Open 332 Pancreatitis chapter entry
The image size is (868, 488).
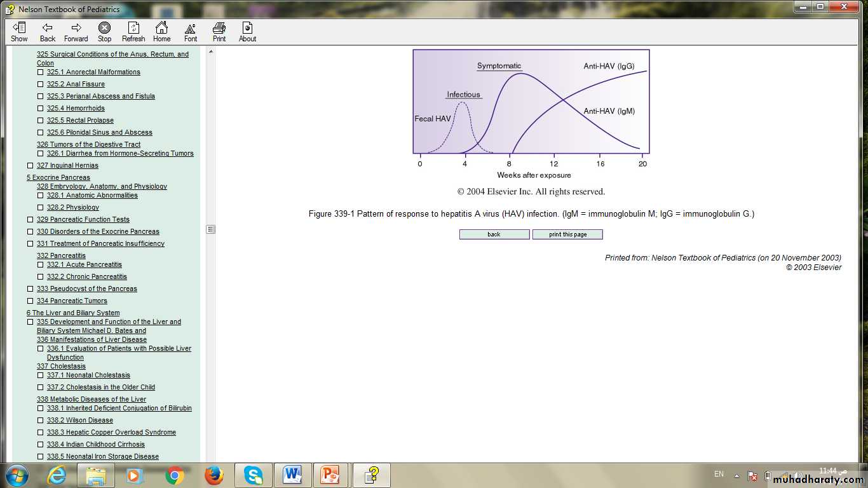[61, 256]
